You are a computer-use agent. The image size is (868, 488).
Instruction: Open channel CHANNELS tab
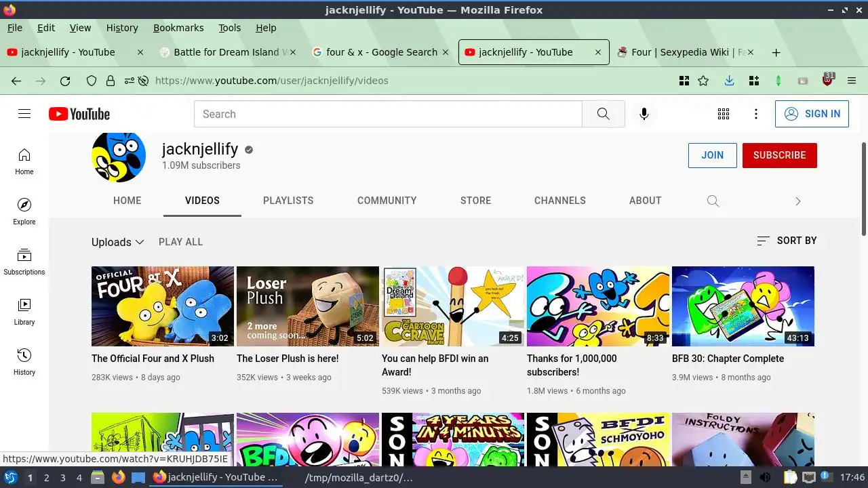tap(560, 201)
